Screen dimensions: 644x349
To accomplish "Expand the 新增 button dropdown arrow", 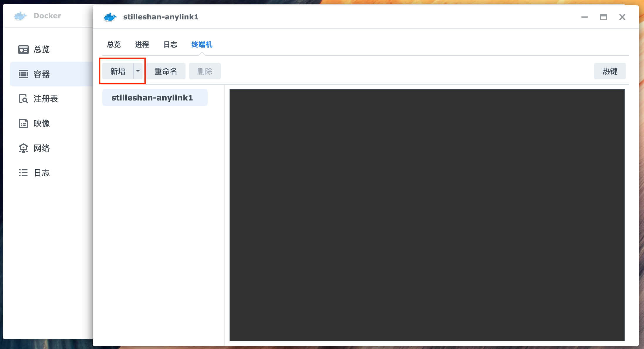I will pyautogui.click(x=138, y=71).
